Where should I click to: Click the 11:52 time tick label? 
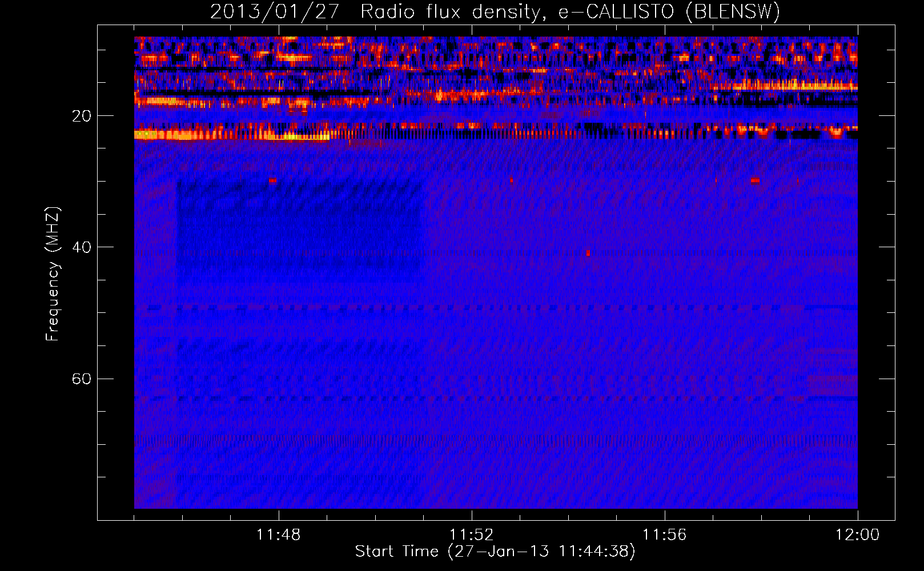(471, 535)
